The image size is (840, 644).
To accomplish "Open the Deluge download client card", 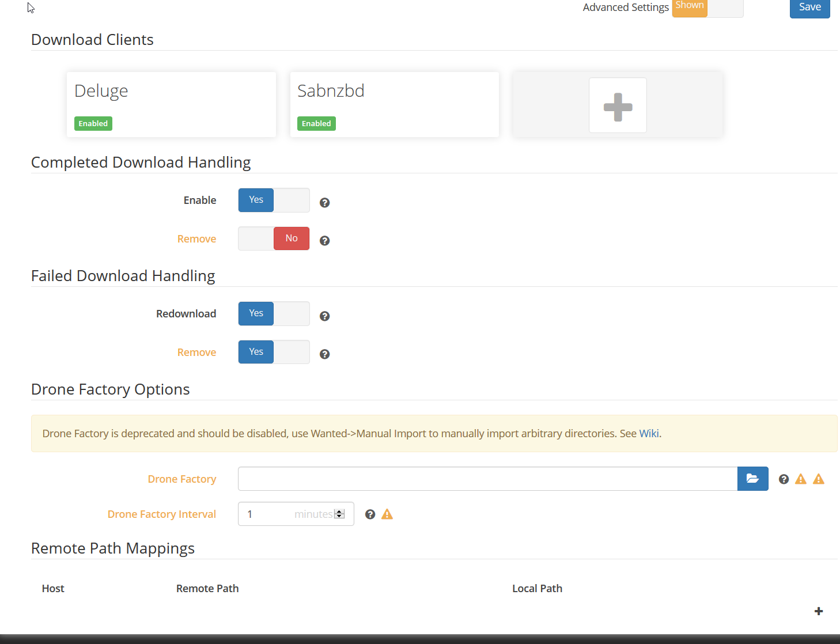I will (171, 104).
